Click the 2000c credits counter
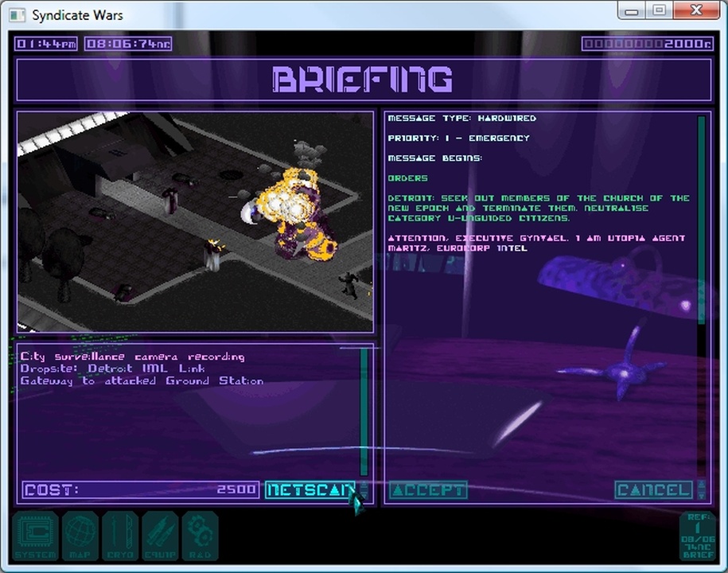Screen dimensions: 728x573 pos(647,44)
